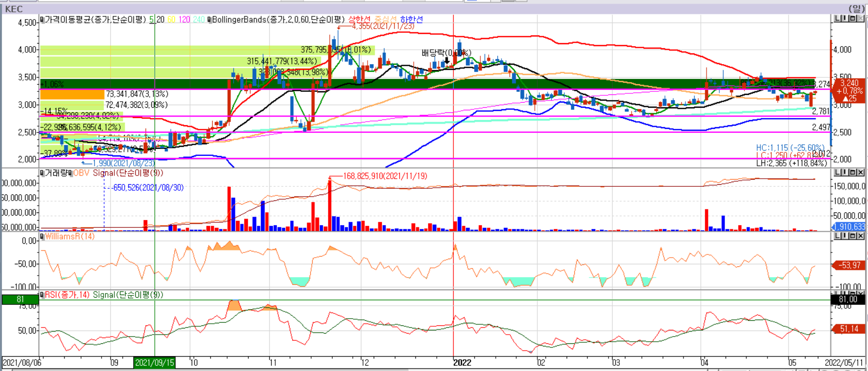Click the orange 73,341,847(3,13%) volume profile bar
Screen dimensions: 868x371
pos(72,94)
